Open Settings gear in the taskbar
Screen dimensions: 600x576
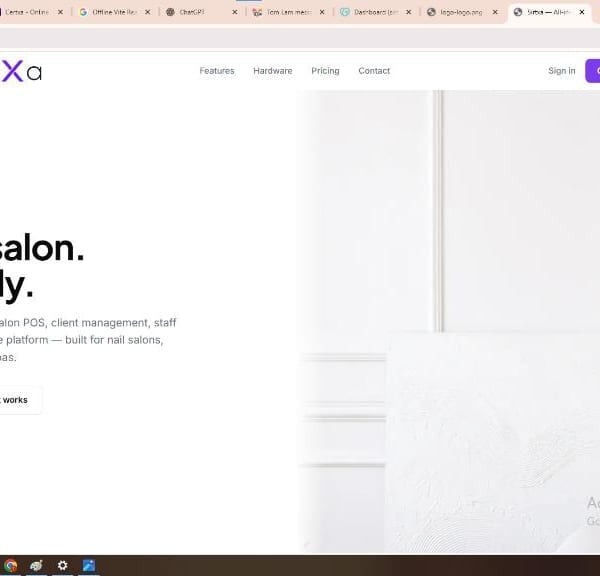click(62, 565)
